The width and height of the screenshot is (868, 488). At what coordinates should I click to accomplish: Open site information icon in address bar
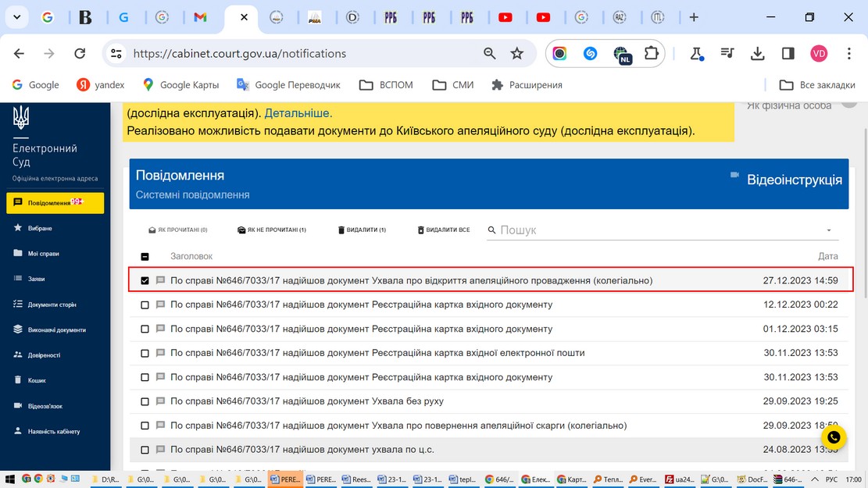[116, 54]
